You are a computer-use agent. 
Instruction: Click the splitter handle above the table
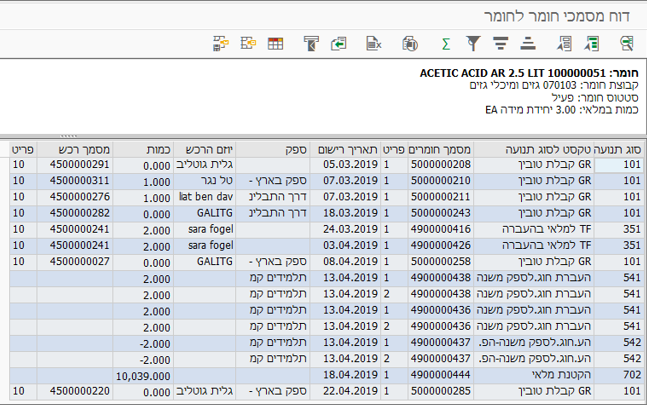point(68,136)
